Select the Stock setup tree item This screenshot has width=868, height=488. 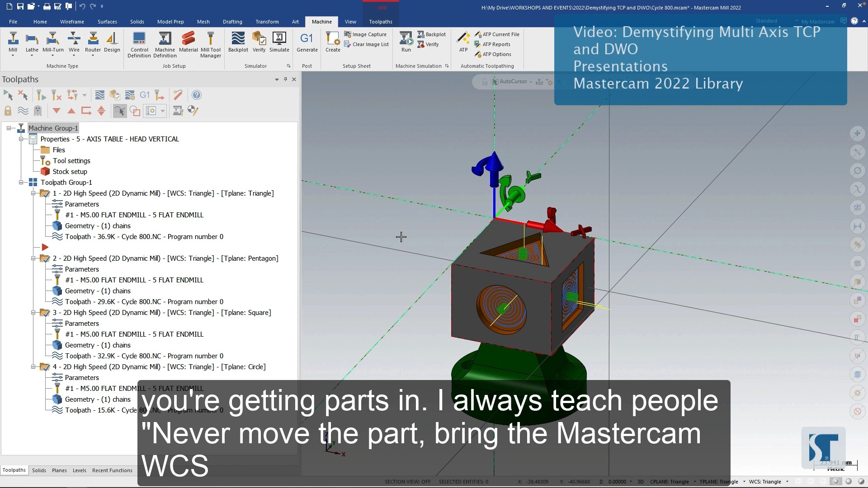[70, 172]
